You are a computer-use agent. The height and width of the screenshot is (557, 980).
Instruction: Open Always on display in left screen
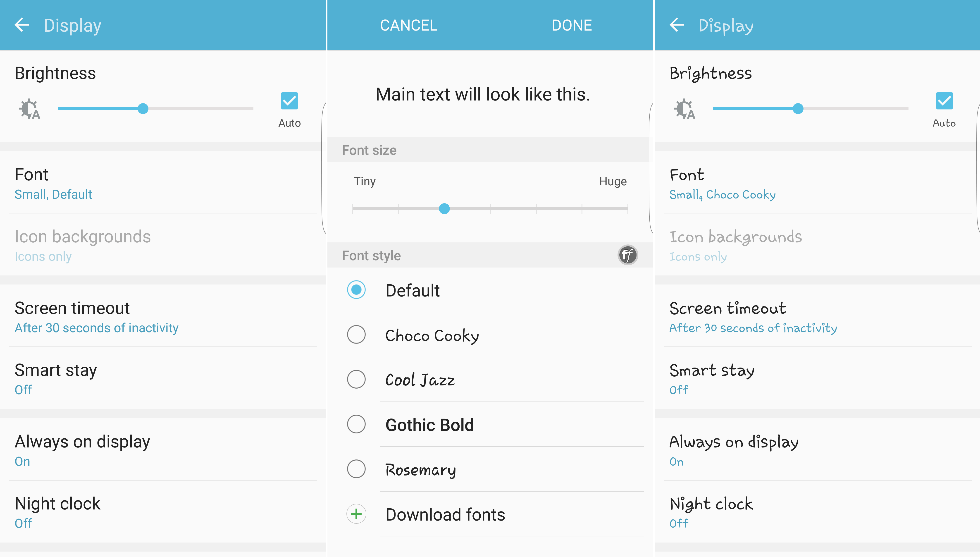pos(82,450)
